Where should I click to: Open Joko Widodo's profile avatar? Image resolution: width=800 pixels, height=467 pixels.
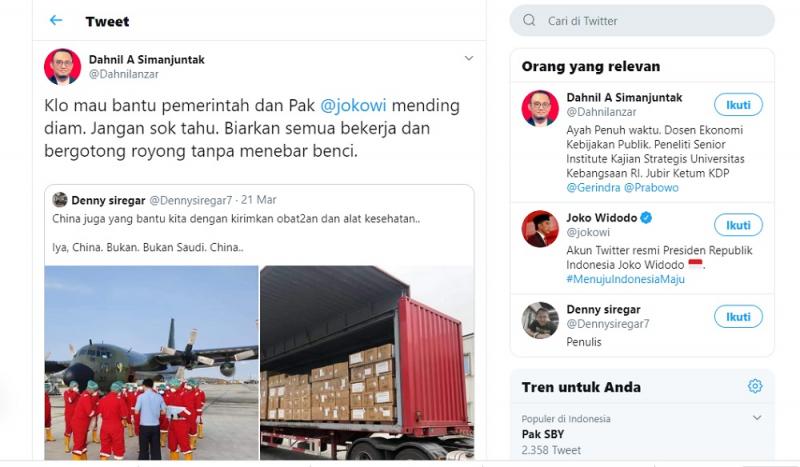click(540, 229)
